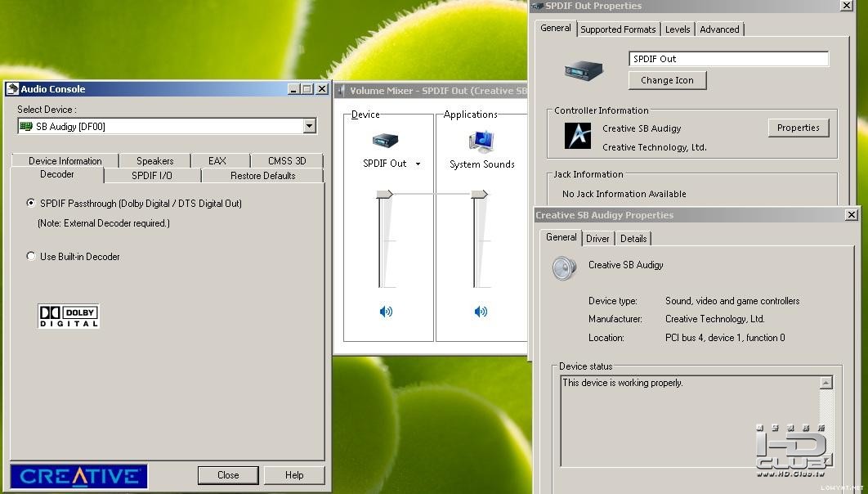
Task: Click Volume Mixer title bar speaker icon
Action: (342, 90)
